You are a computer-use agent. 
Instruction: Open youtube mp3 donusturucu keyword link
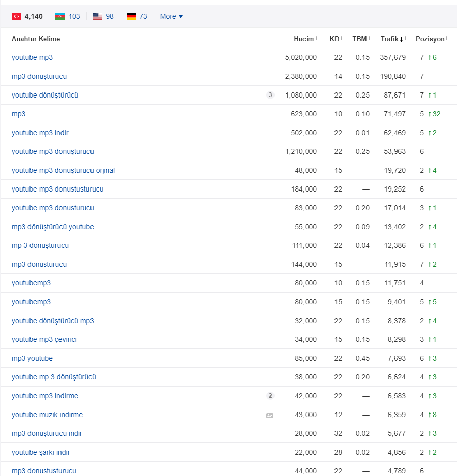(x=52, y=208)
